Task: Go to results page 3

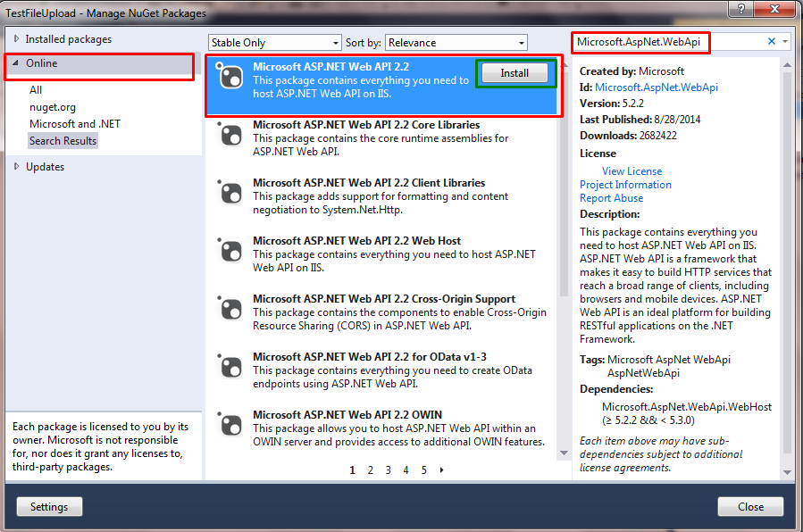Action: pos(389,470)
